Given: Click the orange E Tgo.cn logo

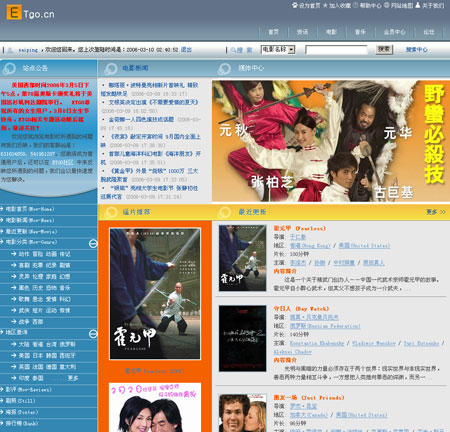Looking at the screenshot, I should [x=30, y=13].
